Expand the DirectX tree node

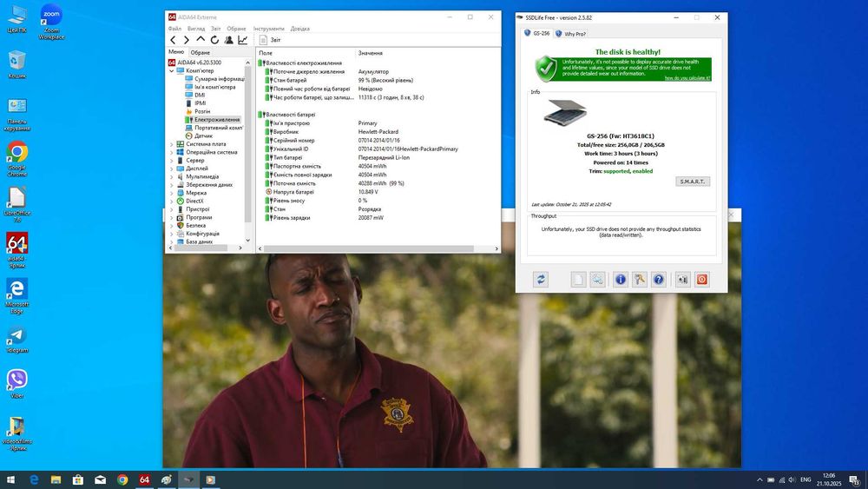tap(172, 201)
